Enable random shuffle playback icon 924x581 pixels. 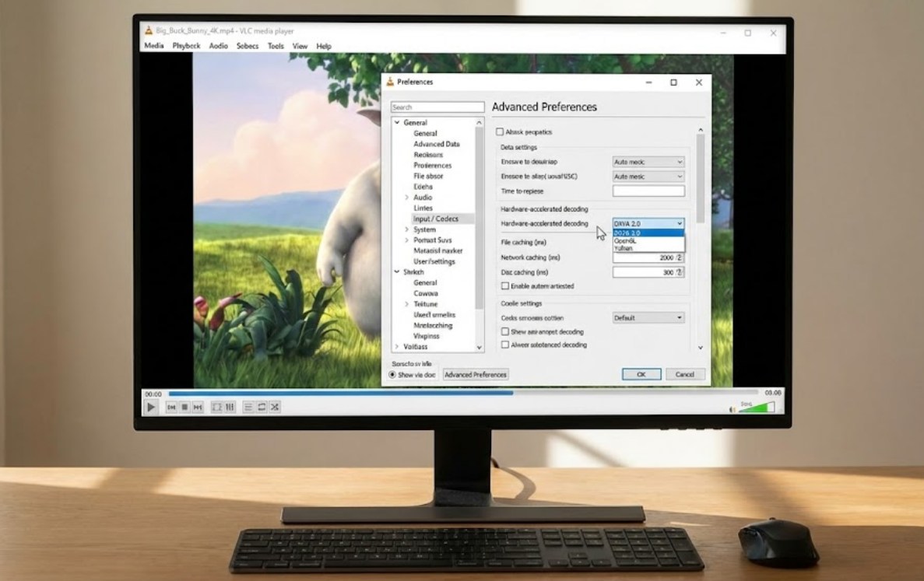275,407
